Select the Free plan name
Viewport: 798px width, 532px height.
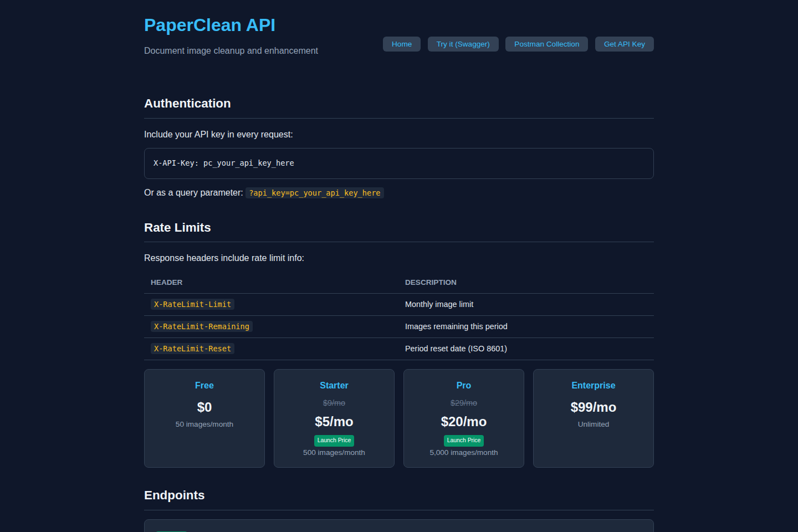204,385
